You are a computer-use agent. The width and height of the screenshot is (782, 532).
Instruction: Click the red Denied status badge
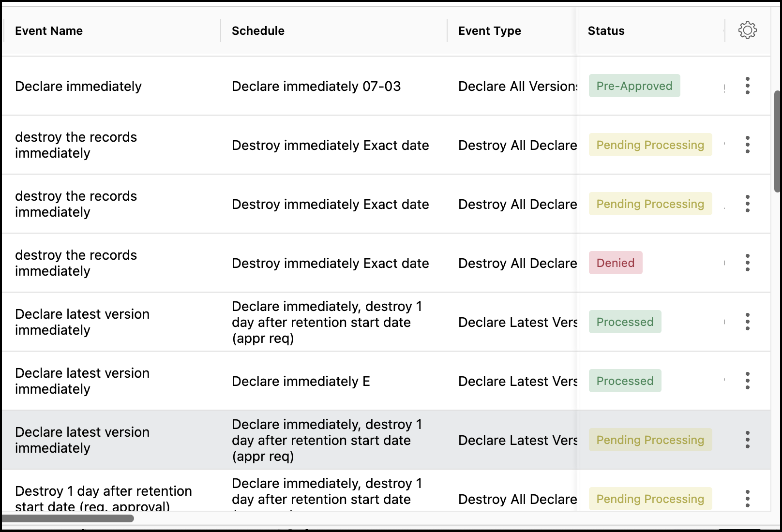pyautogui.click(x=615, y=263)
